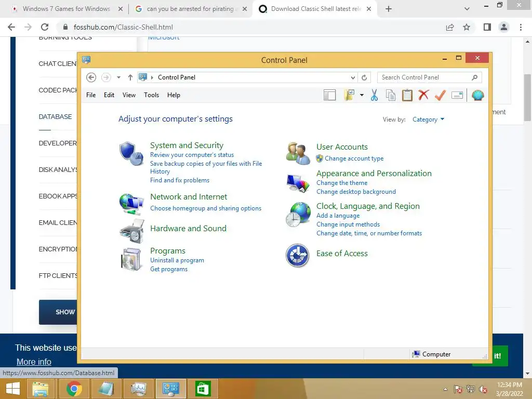The height and width of the screenshot is (399, 532).
Task: Click the orange checkmark Properties toolbar icon
Action: (440, 96)
